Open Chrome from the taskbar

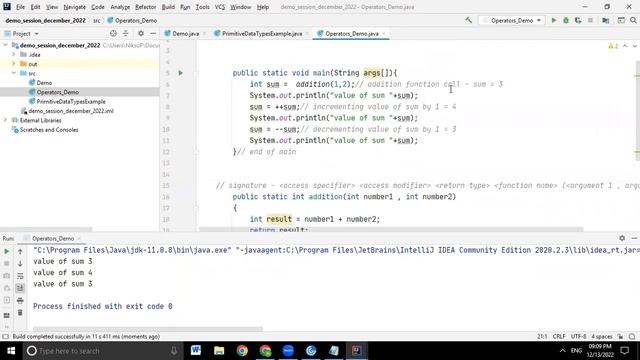click(x=242, y=350)
